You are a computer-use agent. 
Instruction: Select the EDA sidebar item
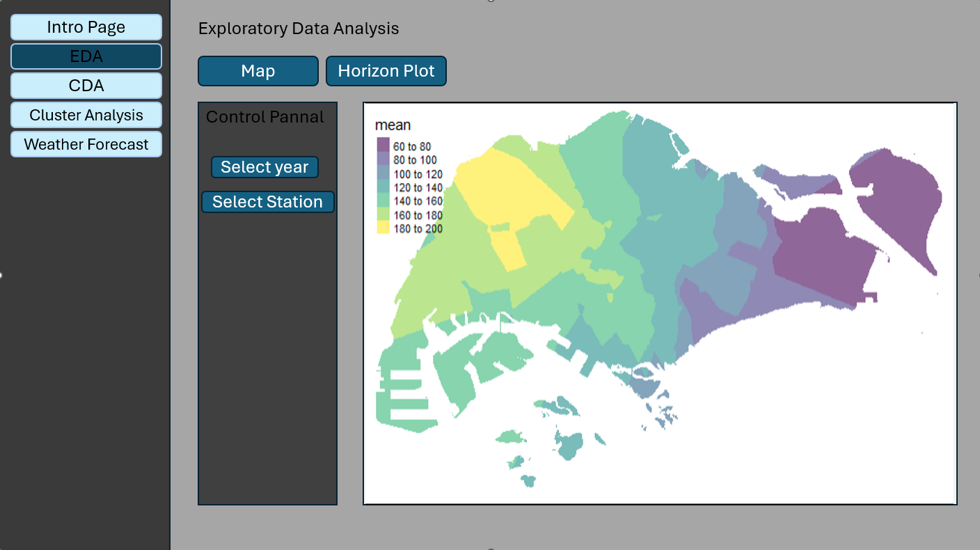tap(86, 56)
